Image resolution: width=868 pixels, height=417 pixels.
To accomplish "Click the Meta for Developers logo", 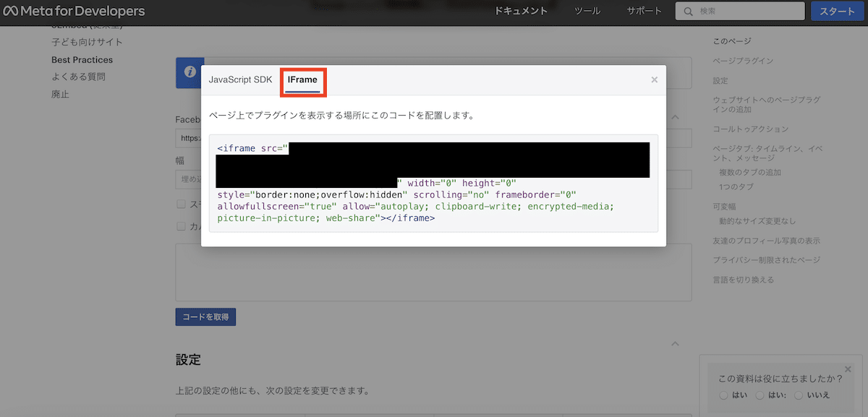I will (74, 12).
